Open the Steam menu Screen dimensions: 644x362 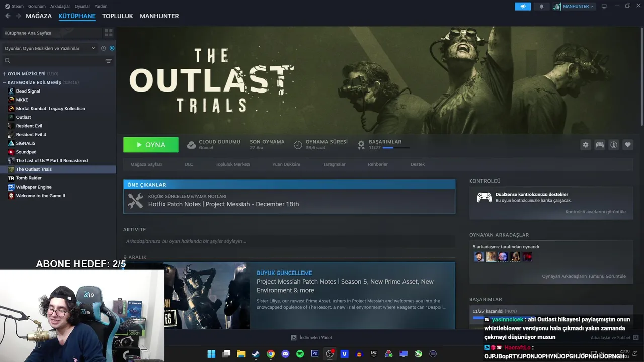click(x=15, y=6)
